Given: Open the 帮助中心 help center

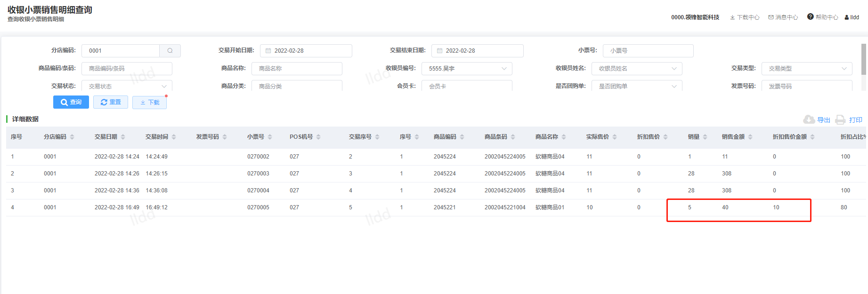Looking at the screenshot, I should click(x=822, y=17).
